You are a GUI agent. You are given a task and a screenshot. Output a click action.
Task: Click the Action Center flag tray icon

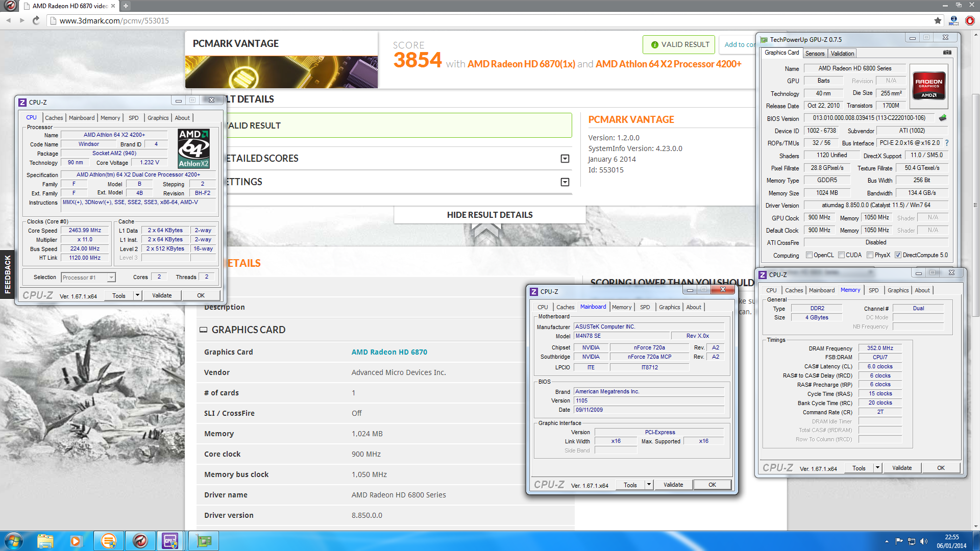899,541
